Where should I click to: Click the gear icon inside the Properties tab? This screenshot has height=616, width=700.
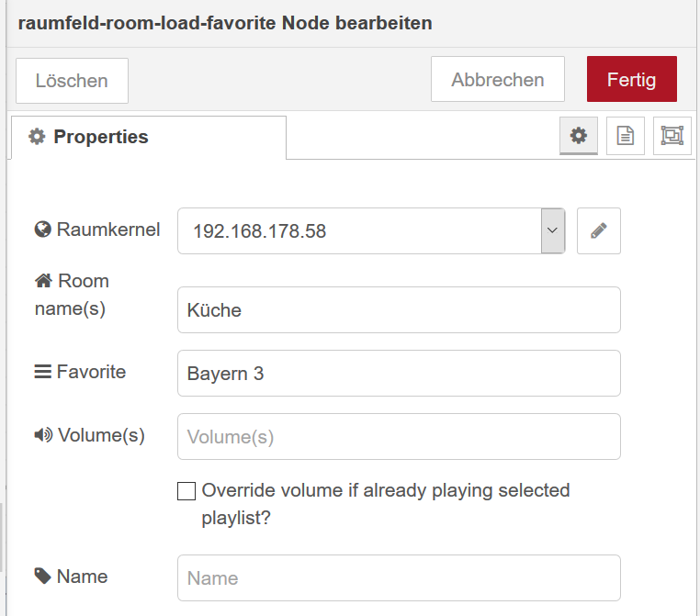click(37, 137)
